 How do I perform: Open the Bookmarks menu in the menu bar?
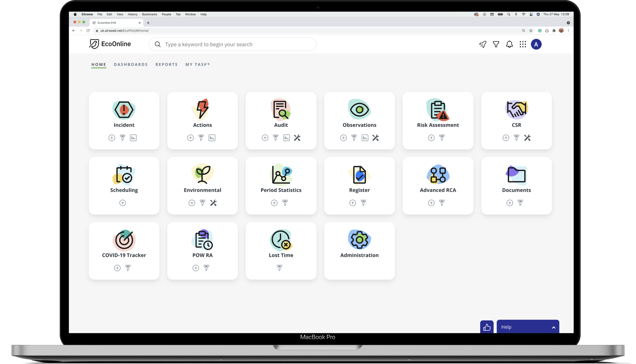point(149,14)
